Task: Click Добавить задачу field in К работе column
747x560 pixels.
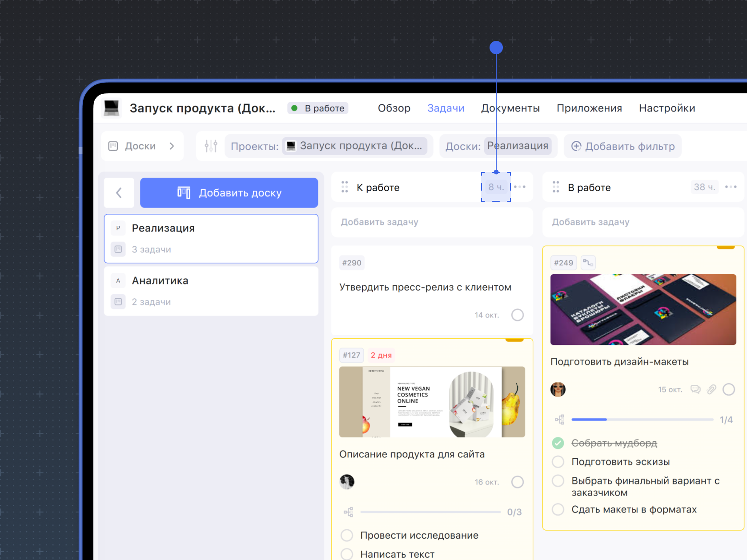Action: coord(432,222)
